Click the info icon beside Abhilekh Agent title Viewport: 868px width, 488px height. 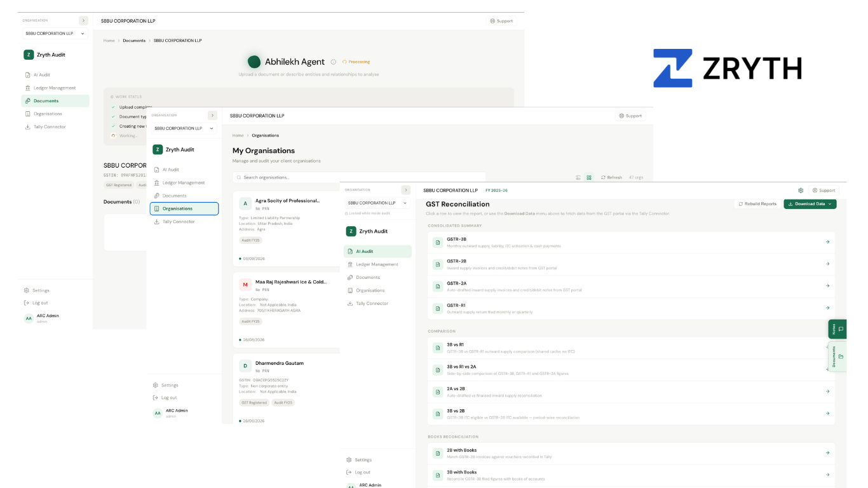pos(334,62)
